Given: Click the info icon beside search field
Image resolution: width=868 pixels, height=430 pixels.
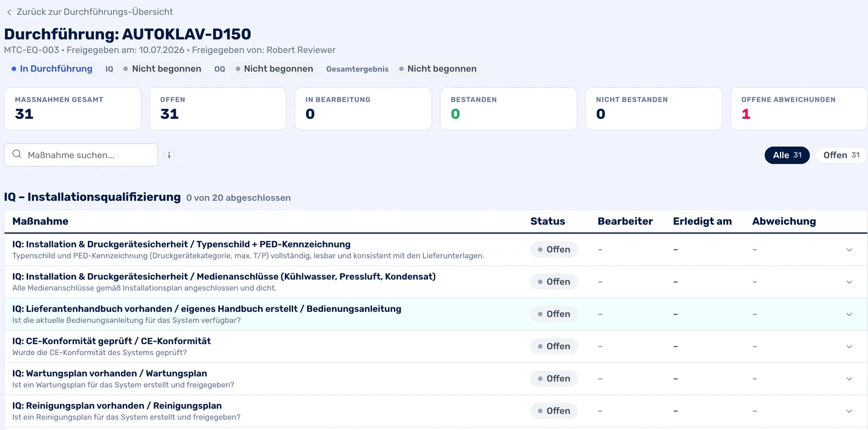Looking at the screenshot, I should pyautogui.click(x=169, y=155).
